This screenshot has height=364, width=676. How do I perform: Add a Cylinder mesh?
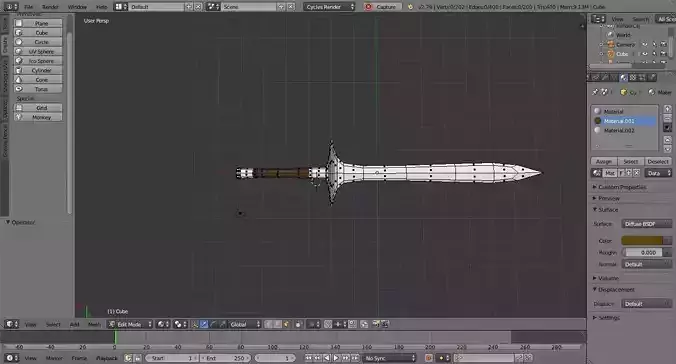(x=38, y=70)
